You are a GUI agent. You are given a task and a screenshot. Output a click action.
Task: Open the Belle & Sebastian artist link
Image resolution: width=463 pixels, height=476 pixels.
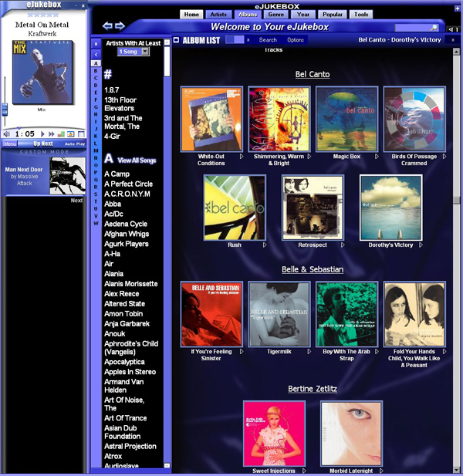click(x=313, y=269)
